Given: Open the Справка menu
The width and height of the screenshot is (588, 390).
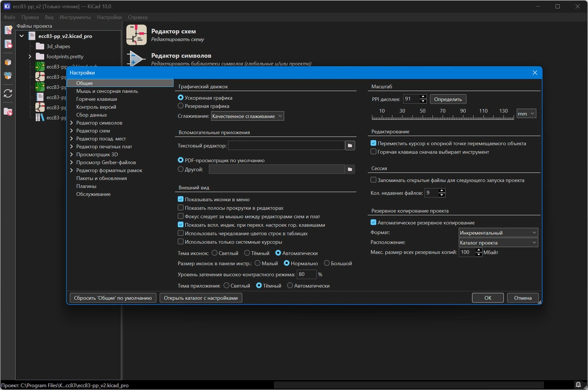Looking at the screenshot, I should point(138,17).
